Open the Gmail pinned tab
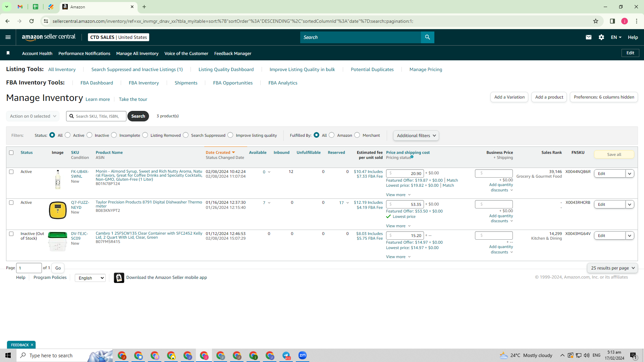Image resolution: width=644 pixels, height=362 pixels. coord(20,7)
